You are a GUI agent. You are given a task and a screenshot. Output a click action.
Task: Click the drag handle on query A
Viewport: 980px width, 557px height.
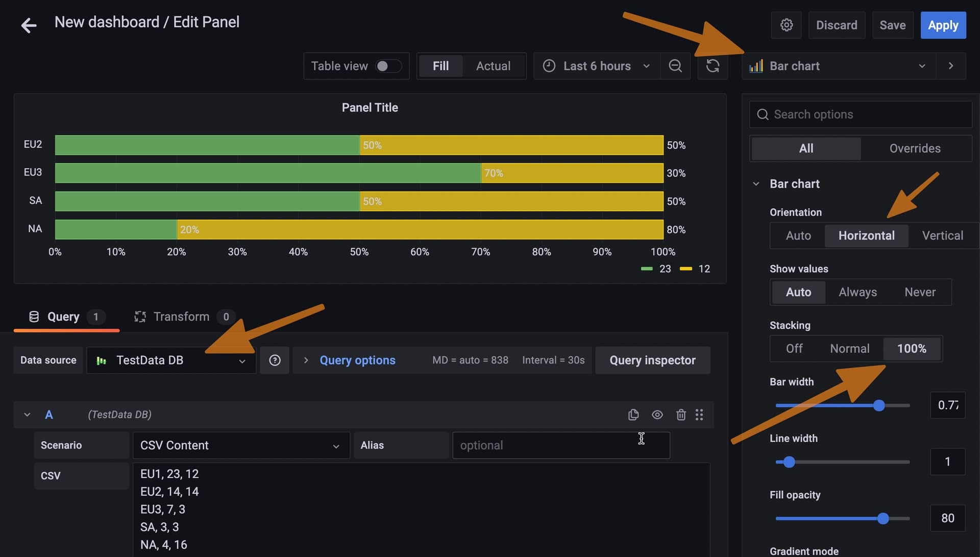pyautogui.click(x=699, y=415)
